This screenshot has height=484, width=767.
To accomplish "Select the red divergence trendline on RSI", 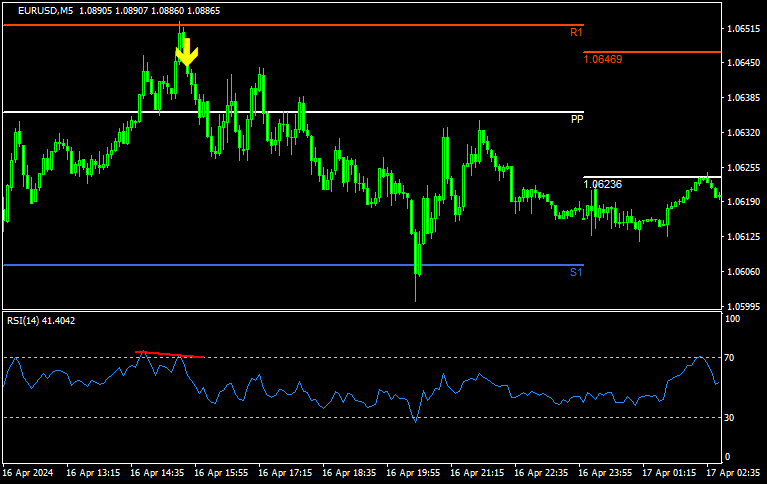I will (170, 354).
